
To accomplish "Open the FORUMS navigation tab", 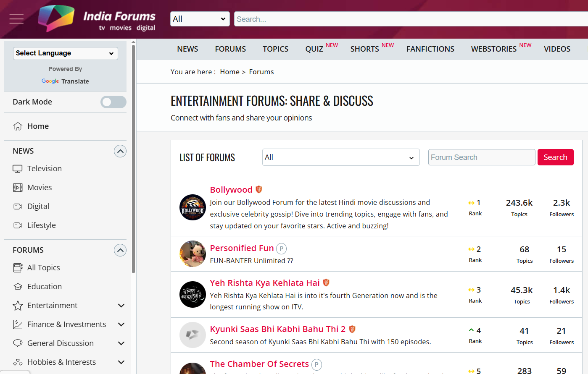I will (230, 49).
